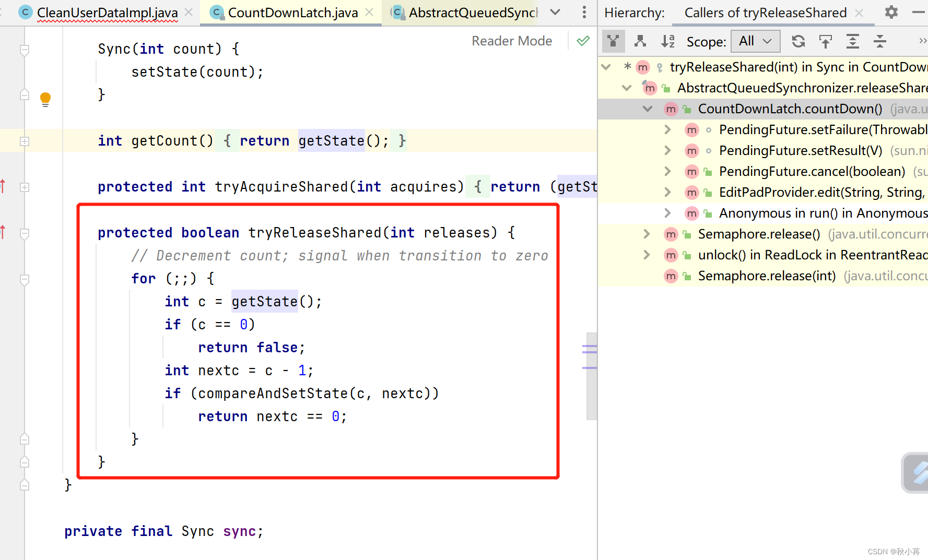Image resolution: width=928 pixels, height=560 pixels.
Task: Open editor tab options (three dots)
Action: (584, 12)
